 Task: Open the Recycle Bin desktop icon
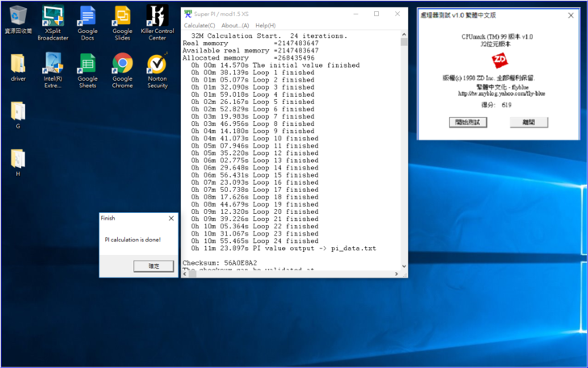click(x=18, y=16)
